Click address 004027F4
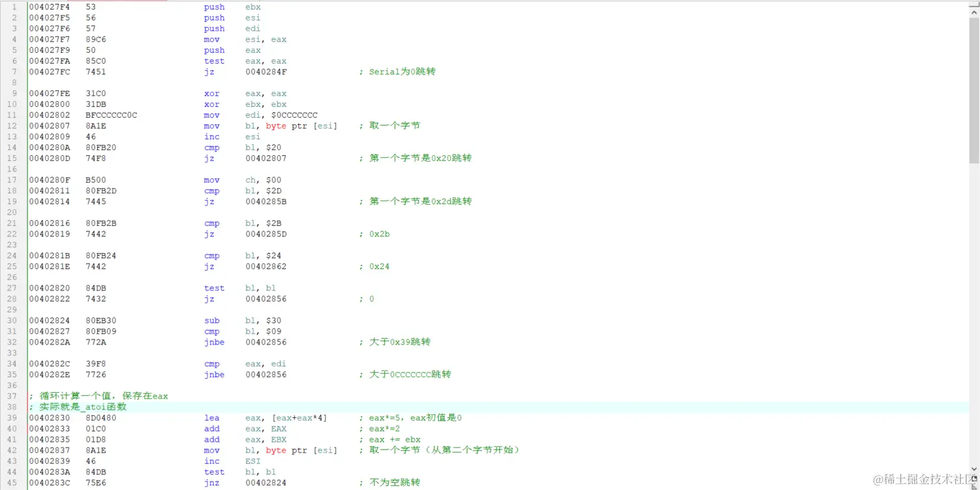Image resolution: width=980 pixels, height=490 pixels. 50,7
